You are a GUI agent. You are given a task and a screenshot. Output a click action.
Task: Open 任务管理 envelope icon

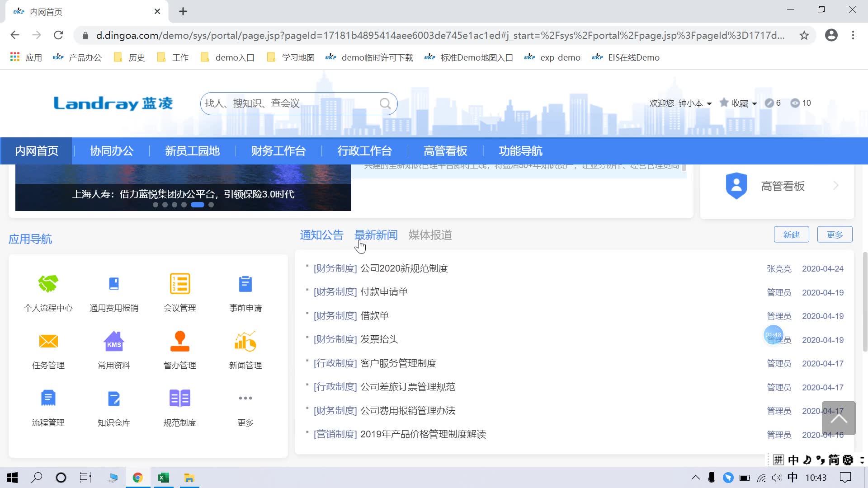[48, 341]
